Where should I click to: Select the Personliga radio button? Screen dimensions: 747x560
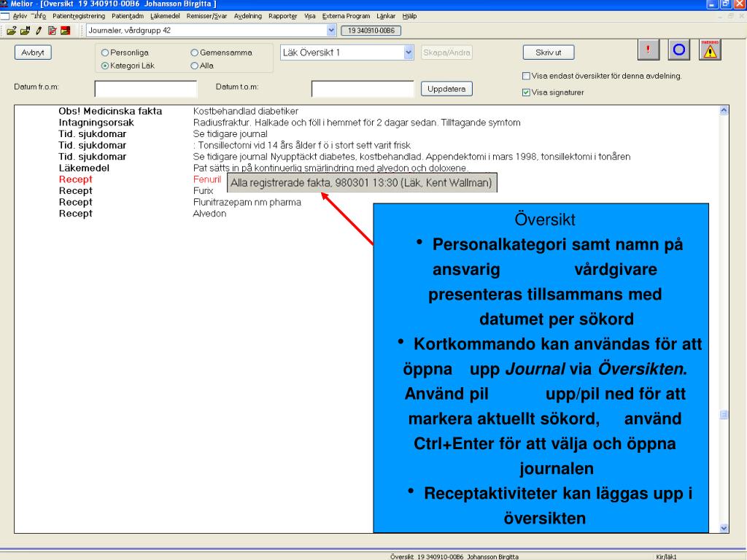[105, 52]
